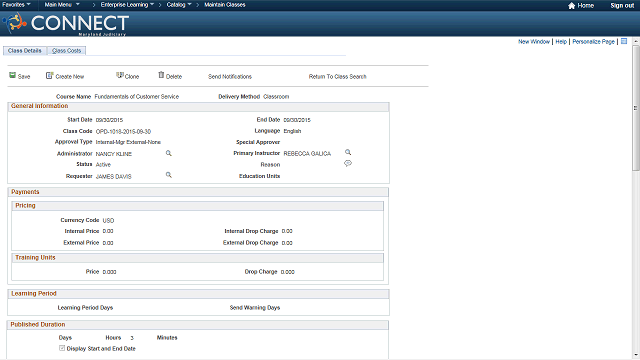Click the Home link text
Image resolution: width=640 pixels, height=360 pixels.
[586, 5]
